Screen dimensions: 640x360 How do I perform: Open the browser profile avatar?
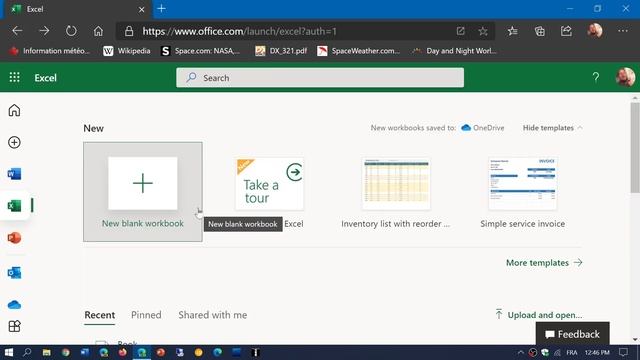pos(595,31)
